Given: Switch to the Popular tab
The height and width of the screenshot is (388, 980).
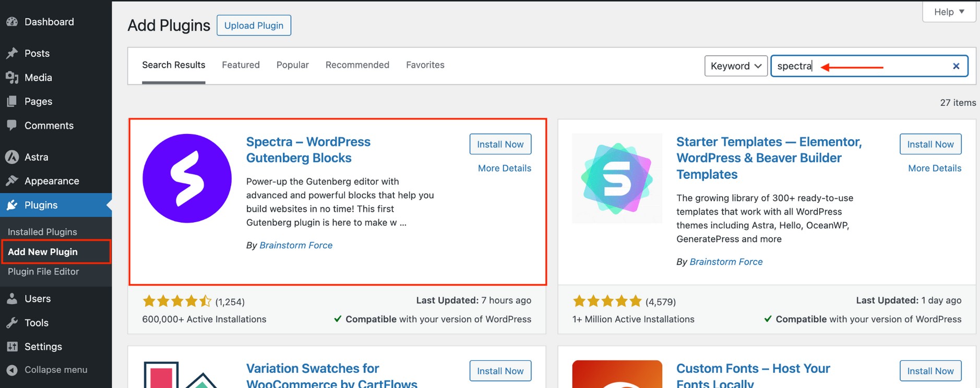Looking at the screenshot, I should pyautogui.click(x=292, y=65).
